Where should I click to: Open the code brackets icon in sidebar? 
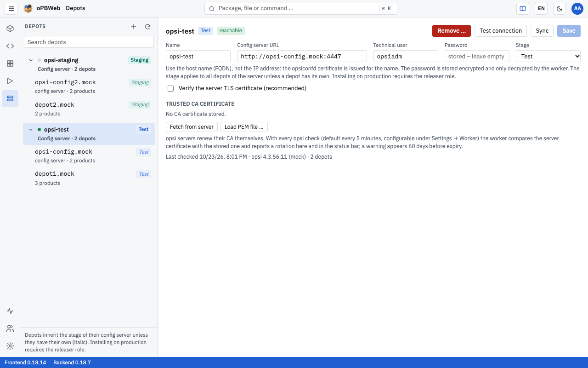click(10, 46)
